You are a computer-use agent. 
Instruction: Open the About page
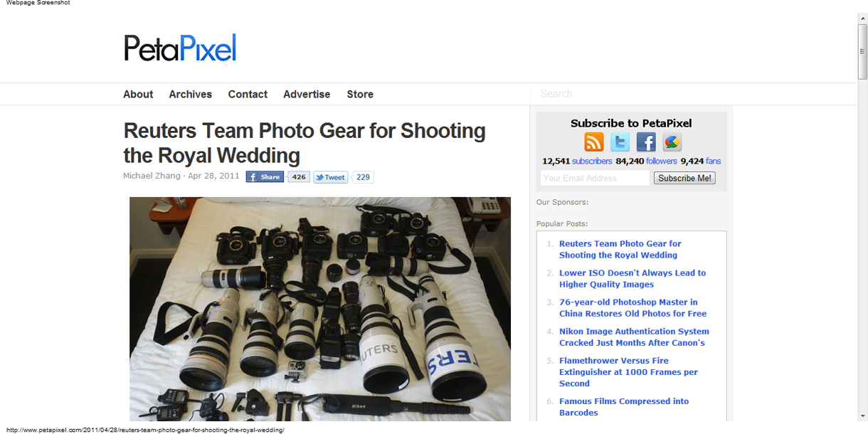point(138,94)
